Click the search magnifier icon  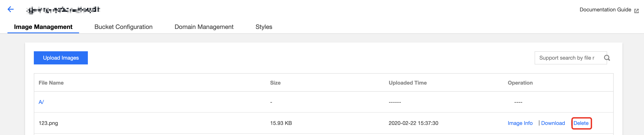tap(607, 58)
